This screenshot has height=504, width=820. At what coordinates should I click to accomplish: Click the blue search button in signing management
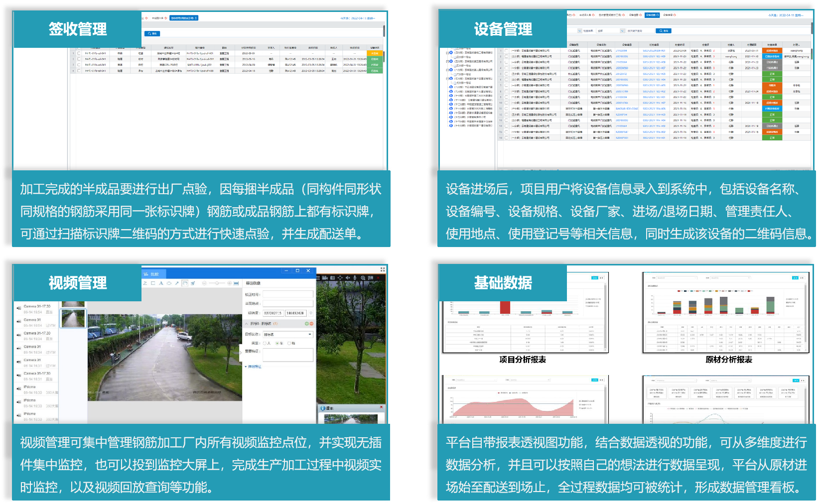(x=152, y=33)
